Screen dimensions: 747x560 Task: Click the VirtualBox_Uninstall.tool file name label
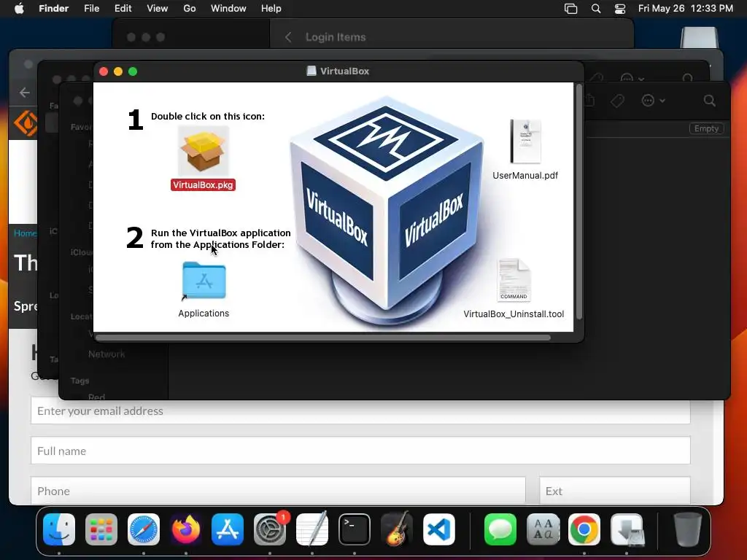pyautogui.click(x=514, y=314)
